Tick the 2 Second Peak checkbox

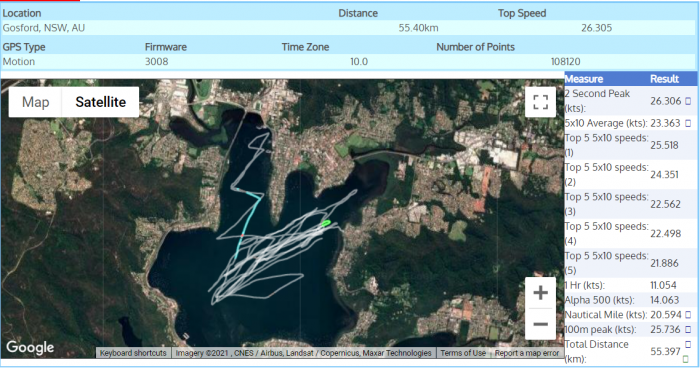tap(688, 101)
